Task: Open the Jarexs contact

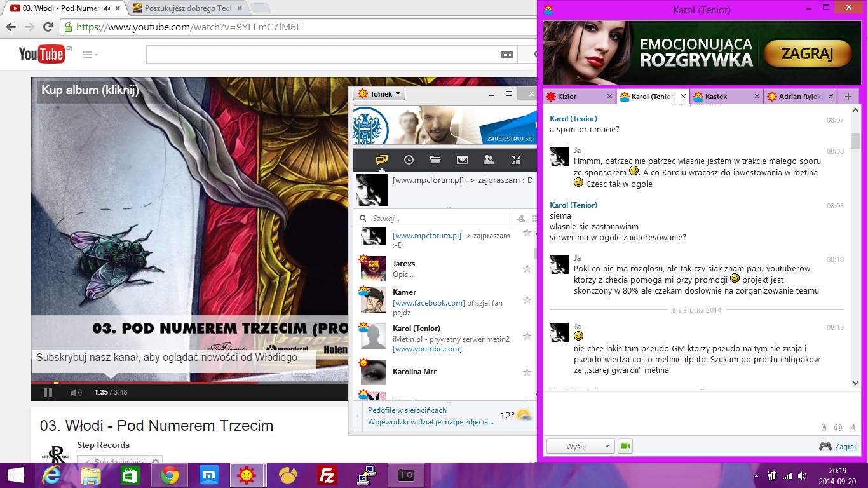Action: [445, 269]
